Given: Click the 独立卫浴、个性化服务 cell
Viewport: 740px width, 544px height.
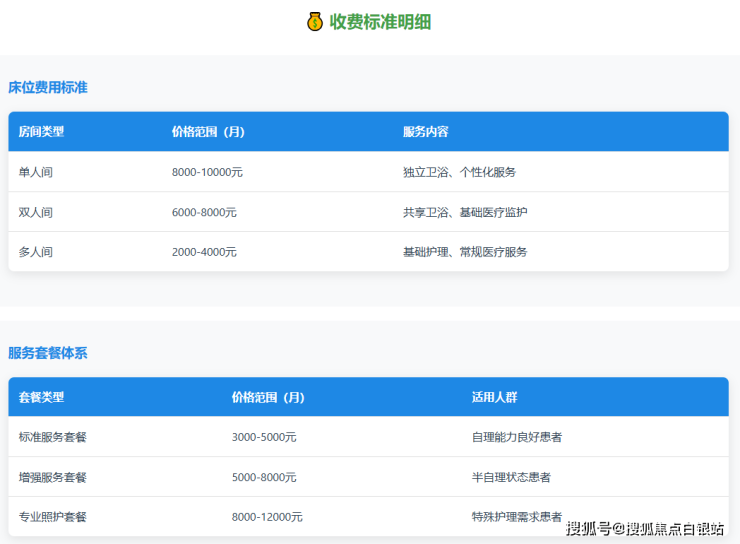Looking at the screenshot, I should (x=459, y=172).
